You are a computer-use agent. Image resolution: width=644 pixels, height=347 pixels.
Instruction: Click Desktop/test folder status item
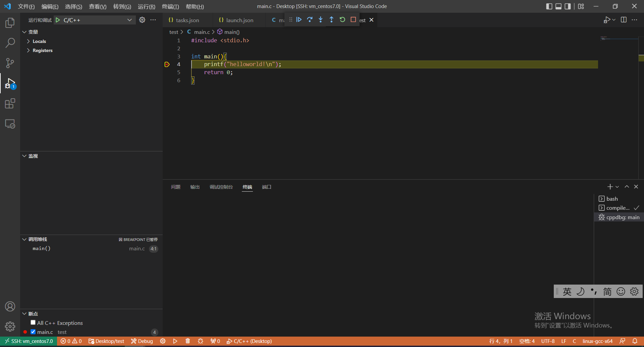click(x=106, y=341)
